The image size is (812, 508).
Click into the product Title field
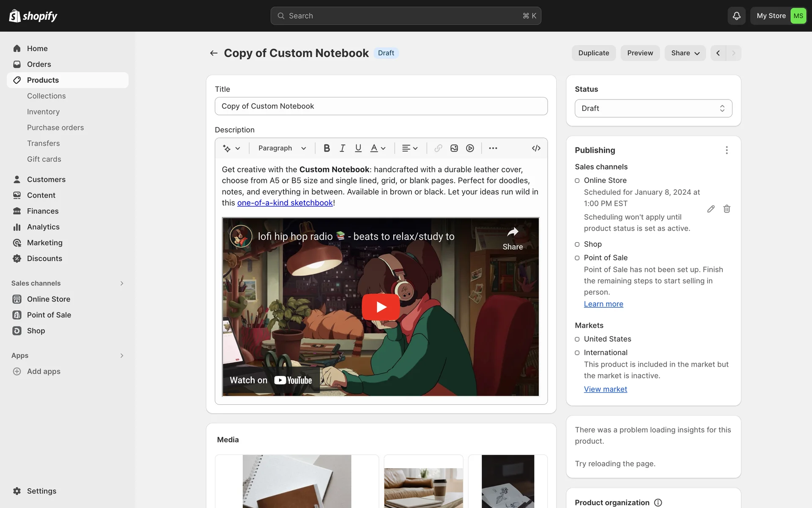381,106
